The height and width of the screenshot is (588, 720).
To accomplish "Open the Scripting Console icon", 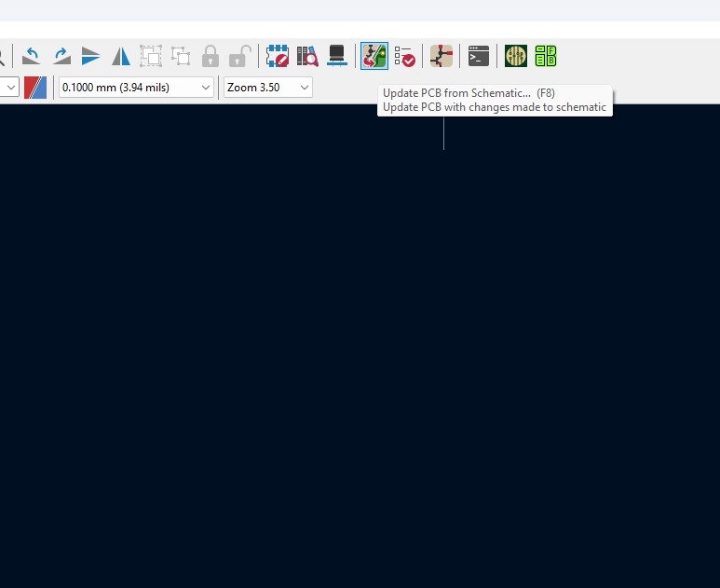I will (x=479, y=56).
